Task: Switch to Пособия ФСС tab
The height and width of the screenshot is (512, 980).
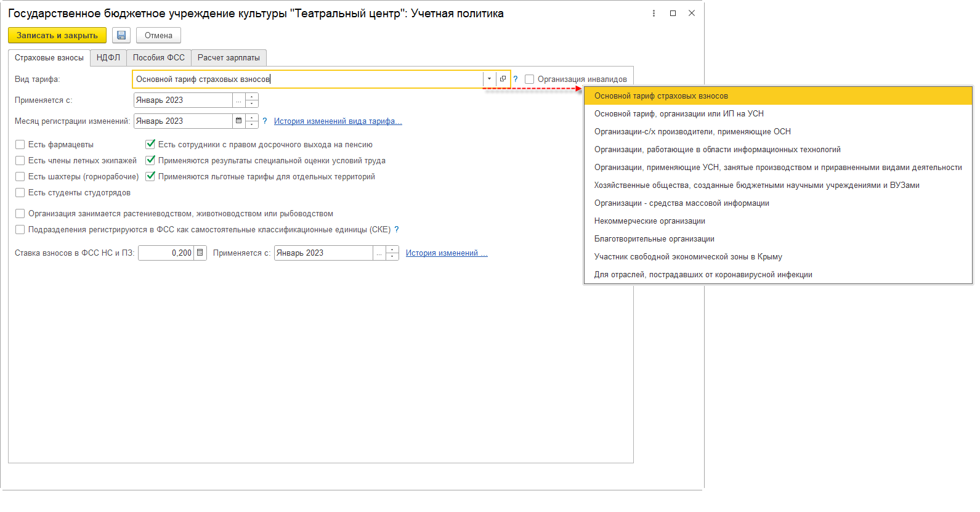Action: [x=159, y=57]
